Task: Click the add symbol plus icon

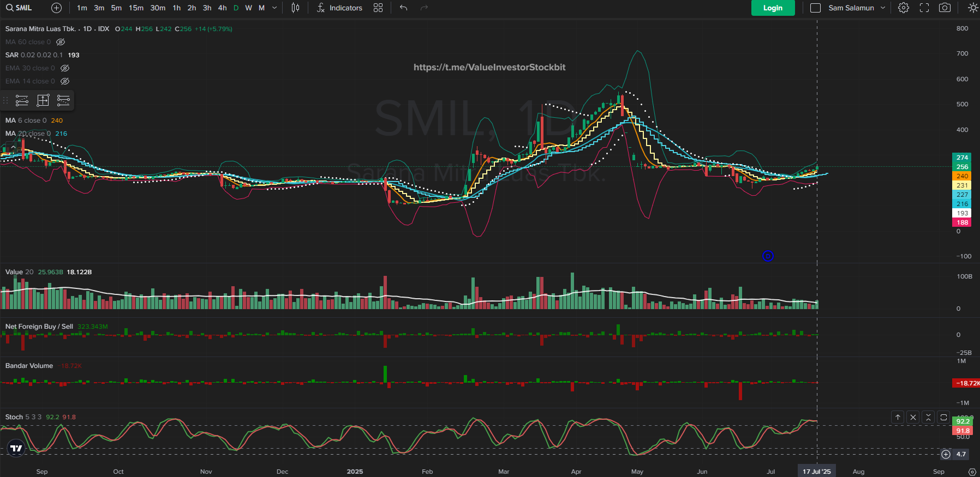Action: click(x=56, y=8)
